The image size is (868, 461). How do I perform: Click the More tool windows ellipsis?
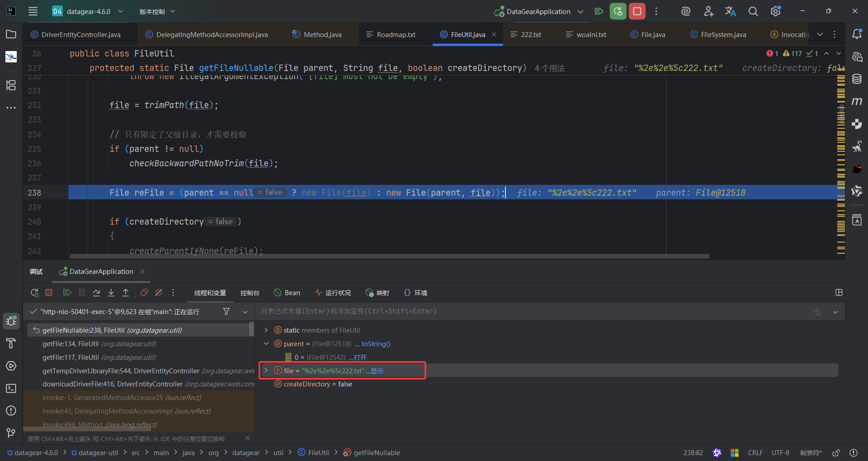coord(11,108)
